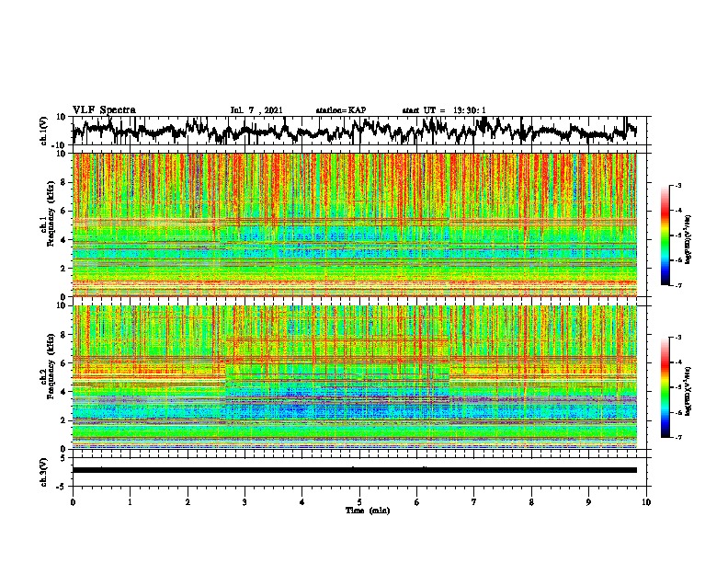This screenshot has height=563, width=728.
Task: Select the "start UT = 13:30:1" text
Action: click(444, 110)
